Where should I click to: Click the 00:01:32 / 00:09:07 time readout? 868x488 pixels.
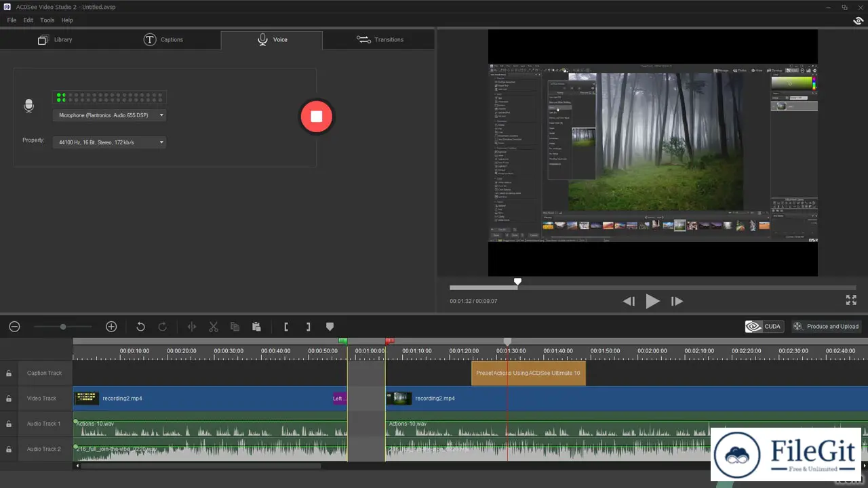(473, 301)
